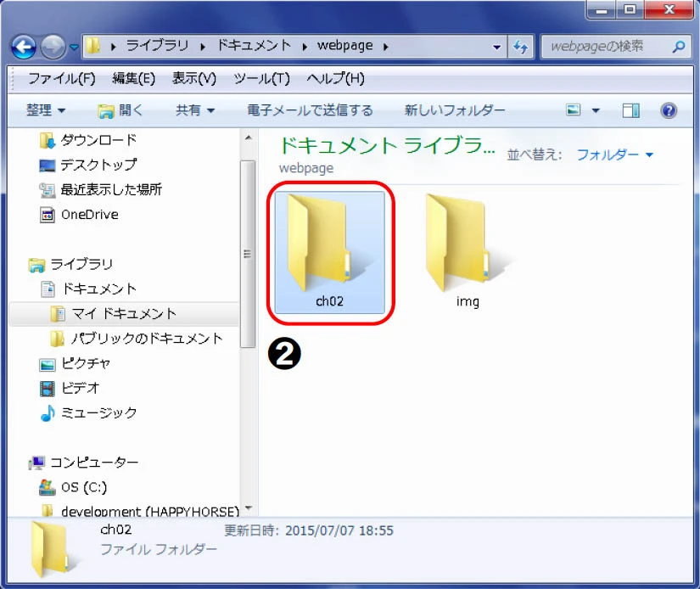This screenshot has height=589, width=700.
Task: Select デスクトップ in navigation pane
Action: pyautogui.click(x=98, y=165)
